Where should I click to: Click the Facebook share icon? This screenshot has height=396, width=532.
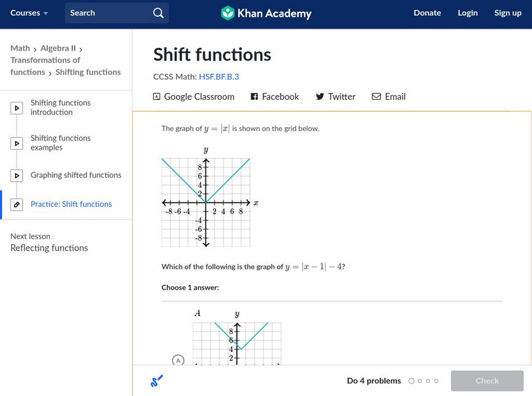tap(254, 97)
